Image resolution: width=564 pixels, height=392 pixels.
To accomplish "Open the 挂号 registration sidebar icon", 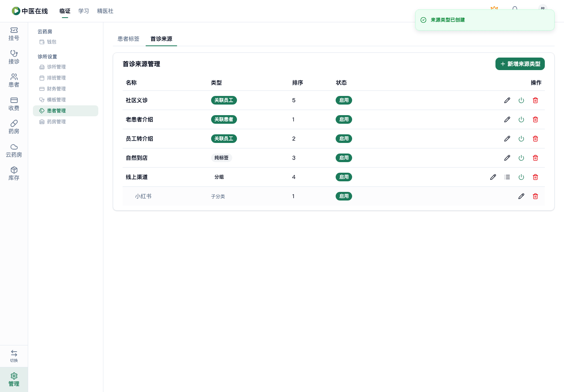I will tap(14, 34).
